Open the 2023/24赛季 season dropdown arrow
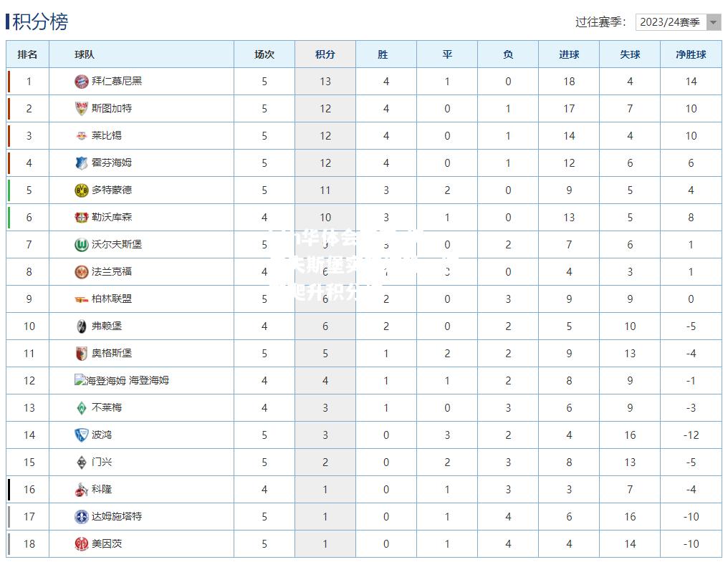Image resolution: width=728 pixels, height=562 pixels. point(714,22)
